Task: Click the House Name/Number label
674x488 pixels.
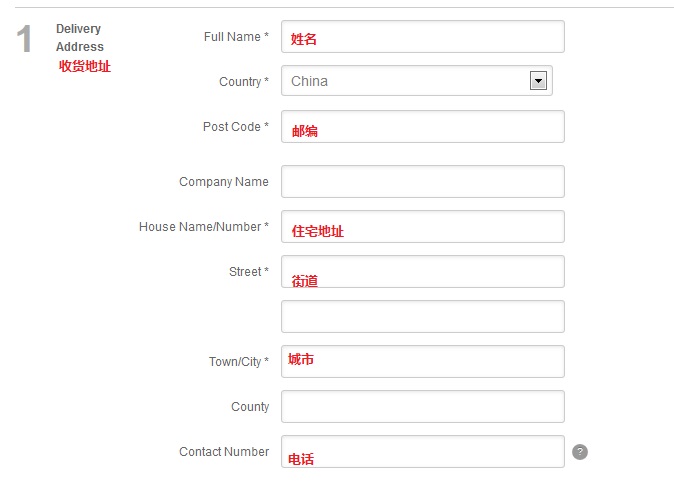Action: [204, 227]
